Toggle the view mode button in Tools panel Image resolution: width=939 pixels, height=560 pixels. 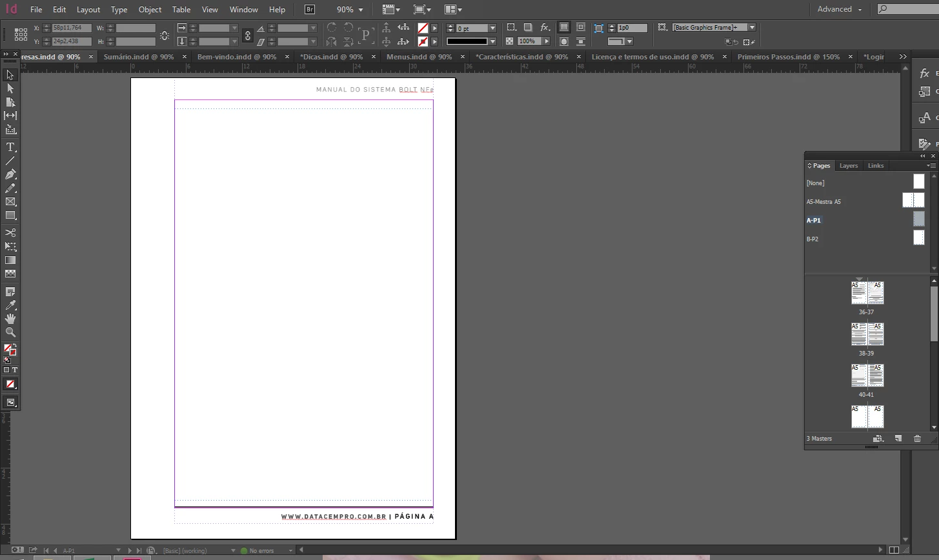coord(10,403)
